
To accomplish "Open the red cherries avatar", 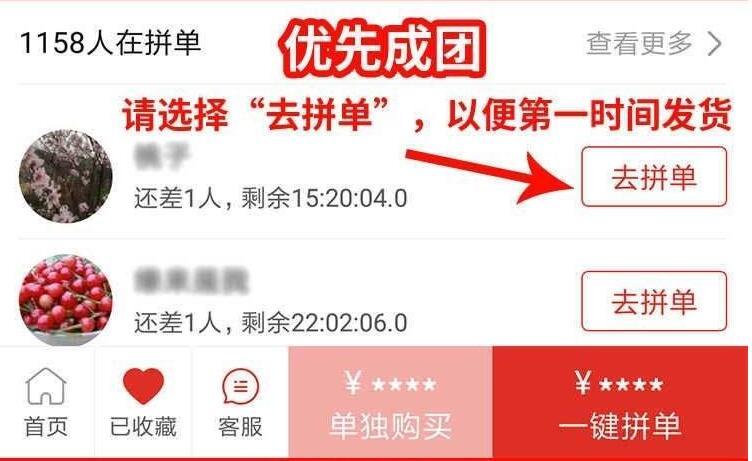I will coord(66,300).
